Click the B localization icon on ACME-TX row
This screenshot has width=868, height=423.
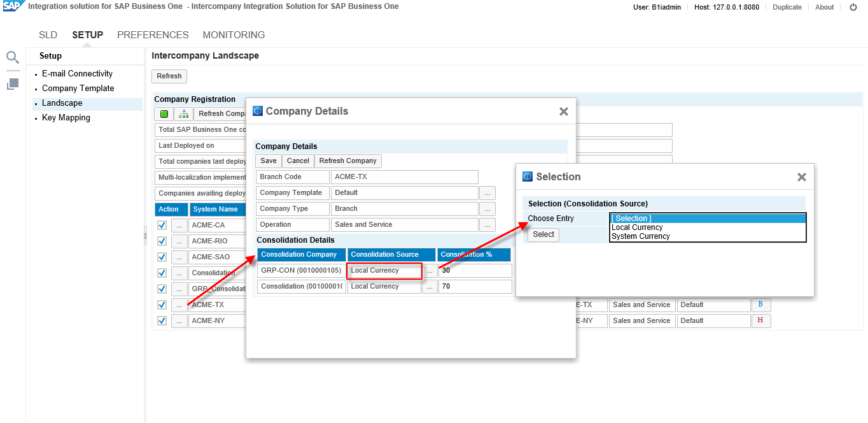(x=761, y=305)
